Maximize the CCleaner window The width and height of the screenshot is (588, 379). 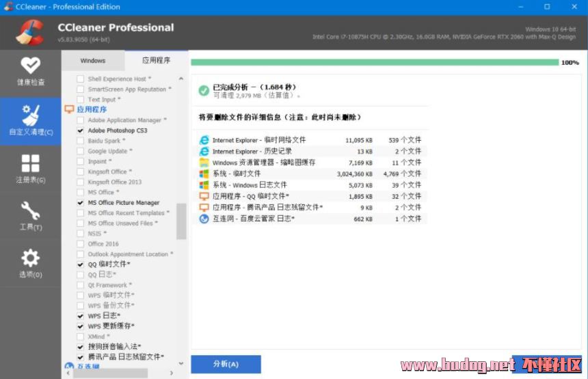coord(547,7)
